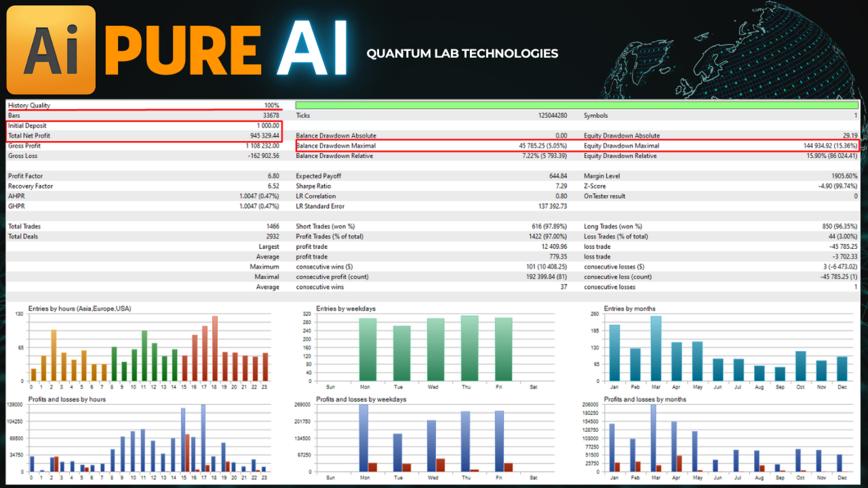
Task: Click the orange Ai logo icon
Action: tap(51, 49)
